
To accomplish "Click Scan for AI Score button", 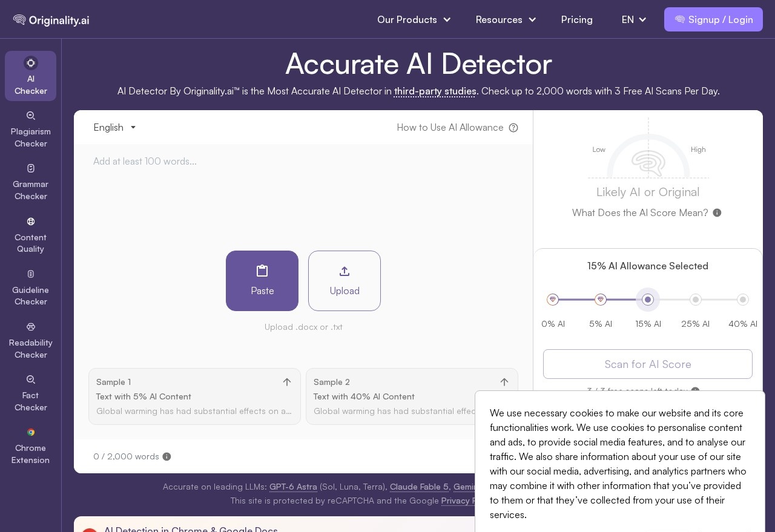I will click(648, 364).
